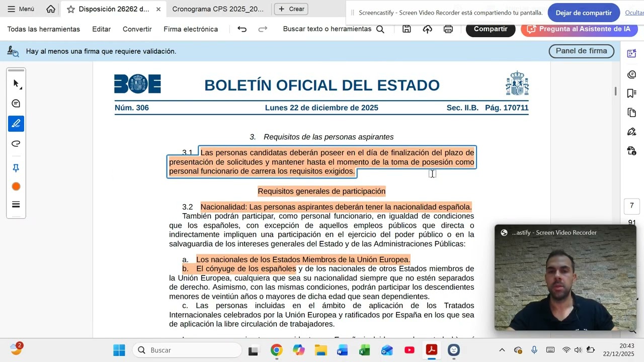The width and height of the screenshot is (644, 362).
Task: Open comments panel in right sidebar
Action: pyautogui.click(x=632, y=74)
